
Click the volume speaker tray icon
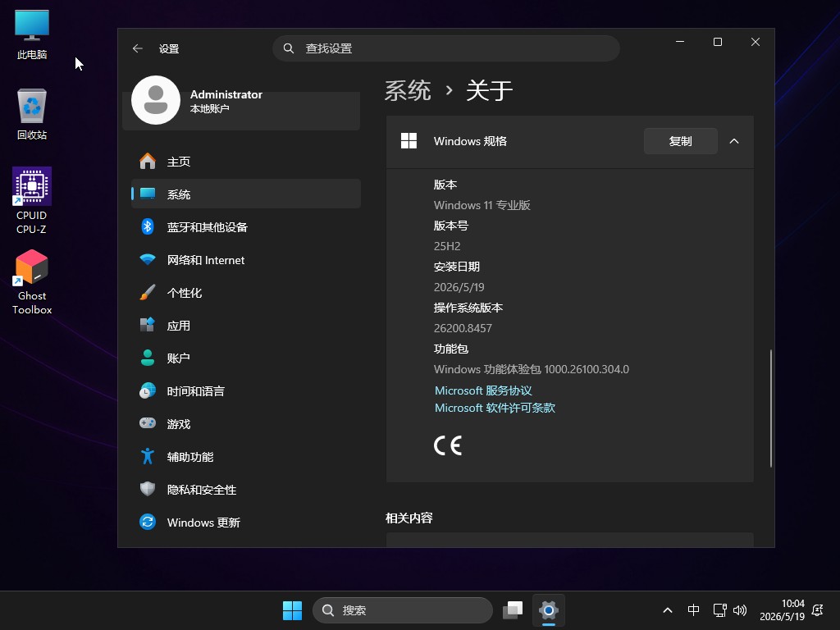pos(740,610)
